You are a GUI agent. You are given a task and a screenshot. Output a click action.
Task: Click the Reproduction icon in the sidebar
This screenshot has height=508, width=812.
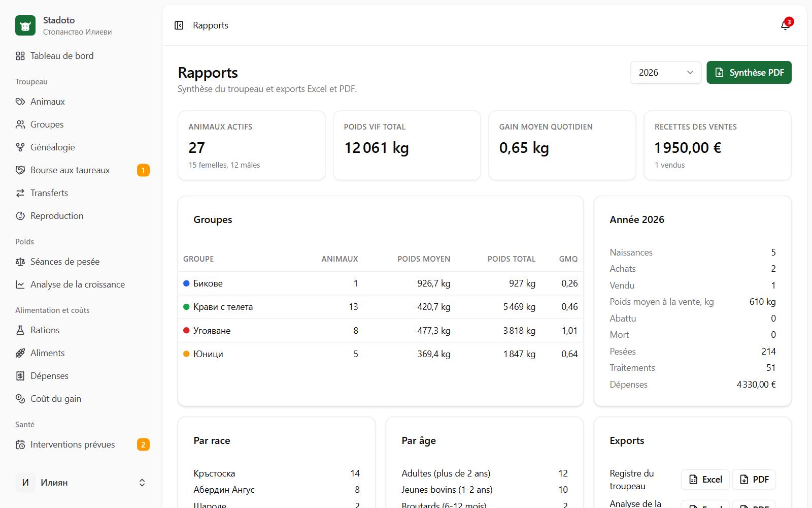click(x=20, y=216)
